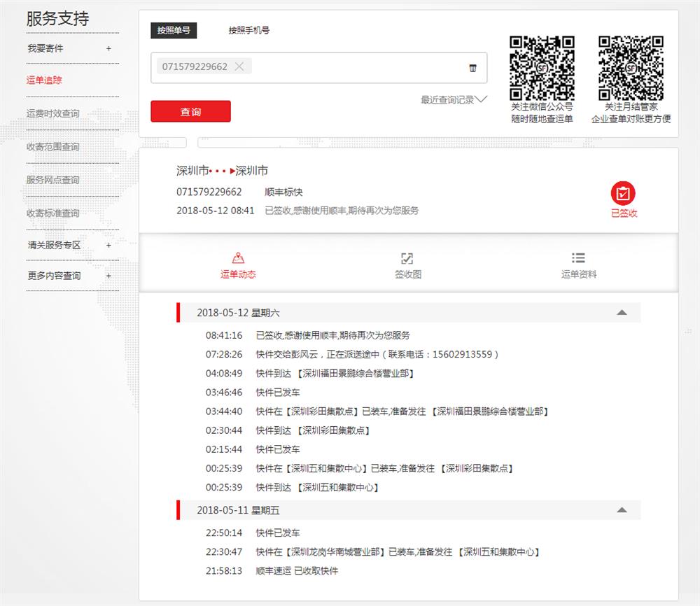The image size is (700, 606).
Task: Select the 运单资料 tab label
Action: coord(579,274)
